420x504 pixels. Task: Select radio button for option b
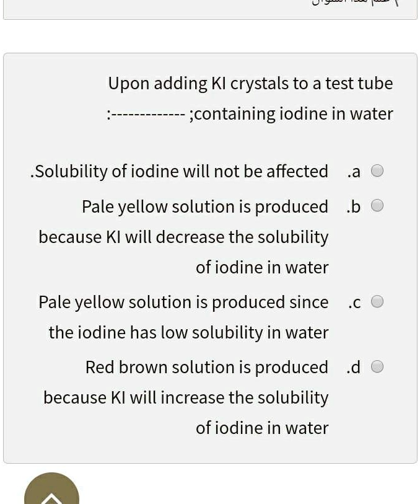(x=377, y=206)
